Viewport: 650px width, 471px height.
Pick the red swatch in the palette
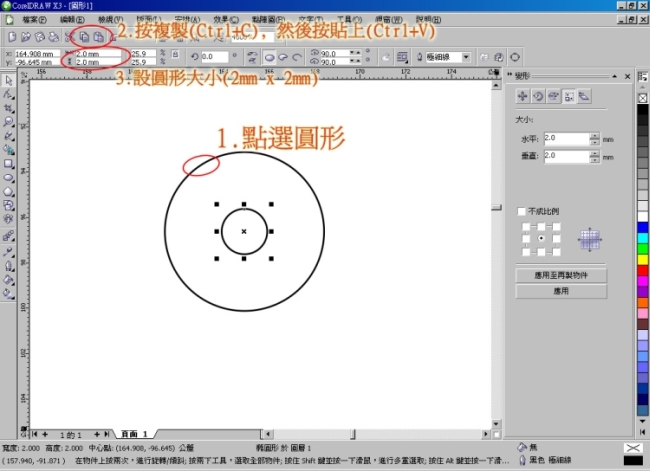click(x=643, y=271)
